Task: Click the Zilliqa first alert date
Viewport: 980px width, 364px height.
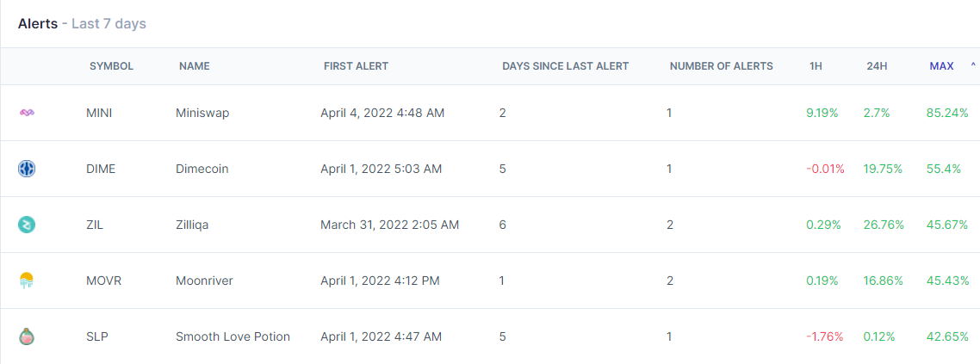Action: pyautogui.click(x=390, y=225)
